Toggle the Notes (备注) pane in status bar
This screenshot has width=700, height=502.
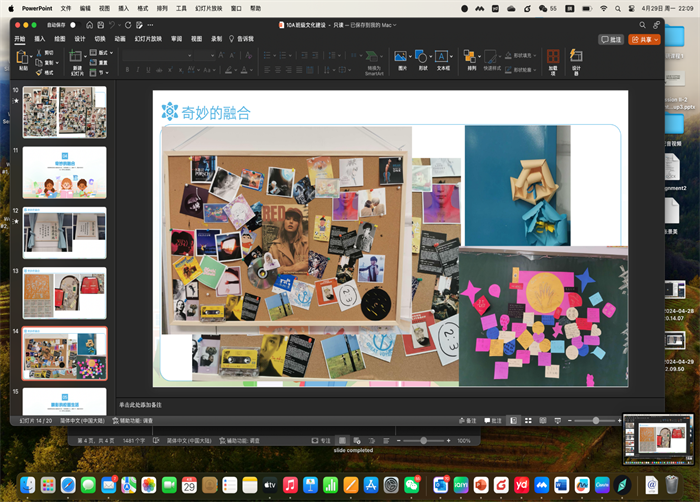coord(467,421)
